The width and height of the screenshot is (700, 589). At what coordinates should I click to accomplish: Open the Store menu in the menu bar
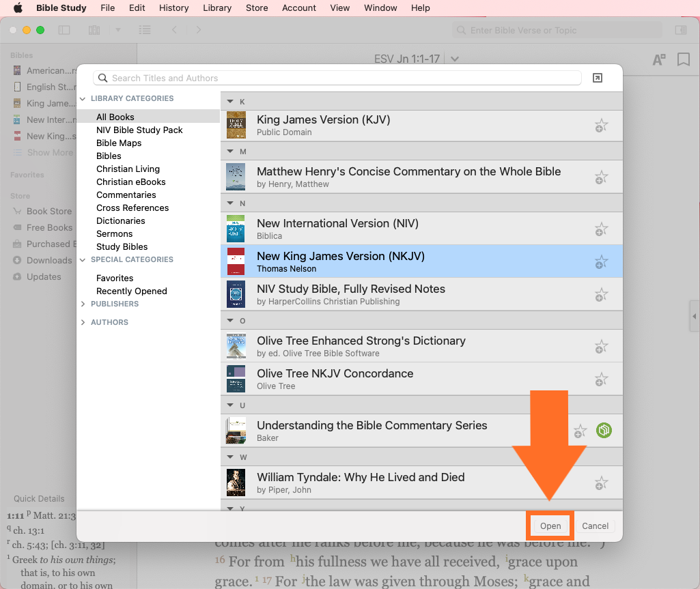point(257,8)
